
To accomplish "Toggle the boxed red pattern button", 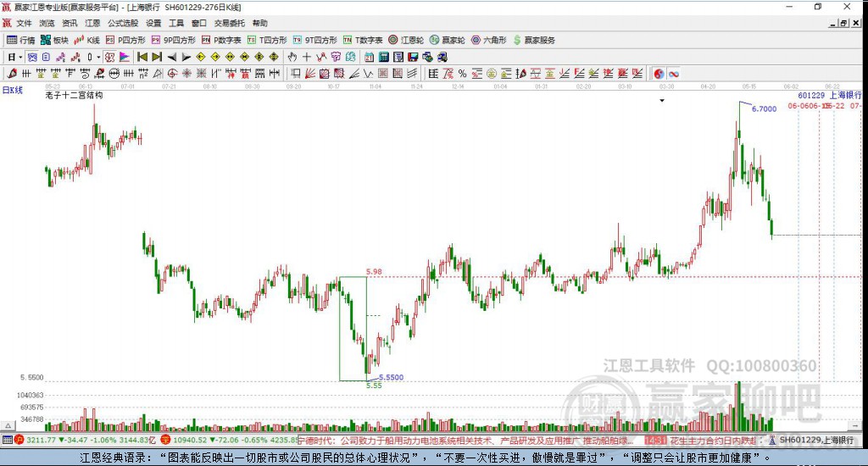I will coord(109,57).
